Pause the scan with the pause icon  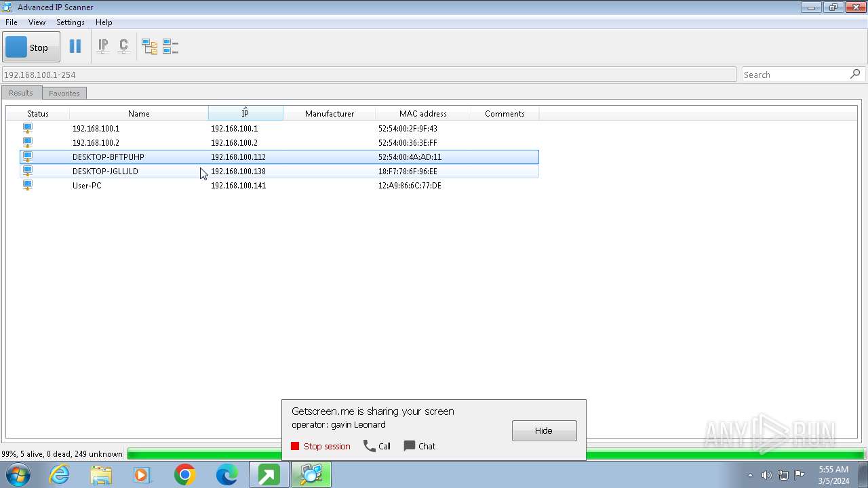pos(75,47)
